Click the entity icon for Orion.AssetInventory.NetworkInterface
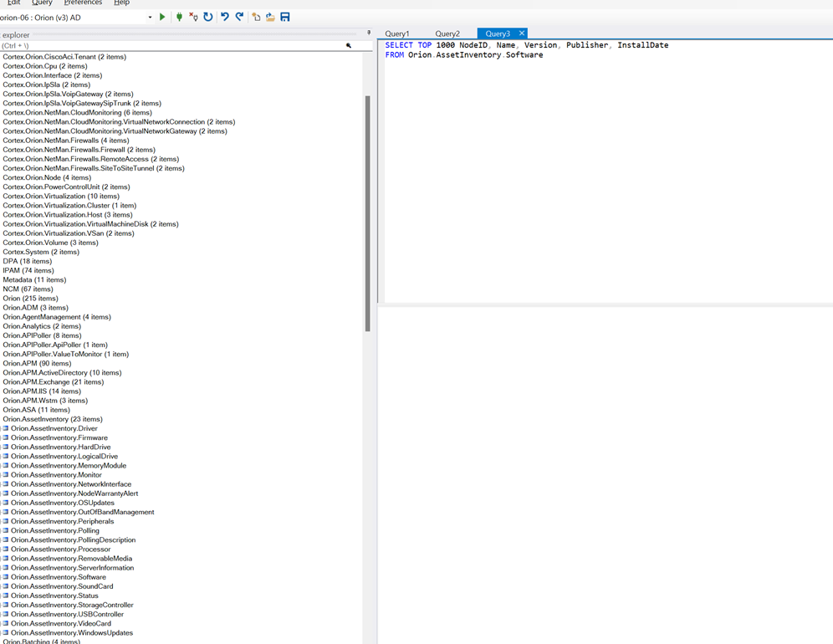Screen dimensions: 833x644 (5, 484)
